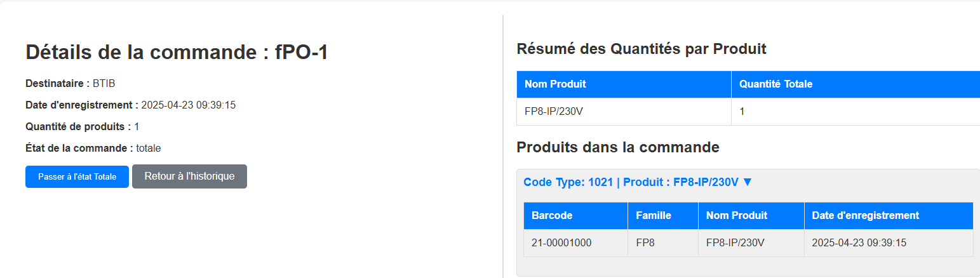Viewport: 980px width, 278px height.
Task: Click the Barcode column header
Action: tap(552, 215)
